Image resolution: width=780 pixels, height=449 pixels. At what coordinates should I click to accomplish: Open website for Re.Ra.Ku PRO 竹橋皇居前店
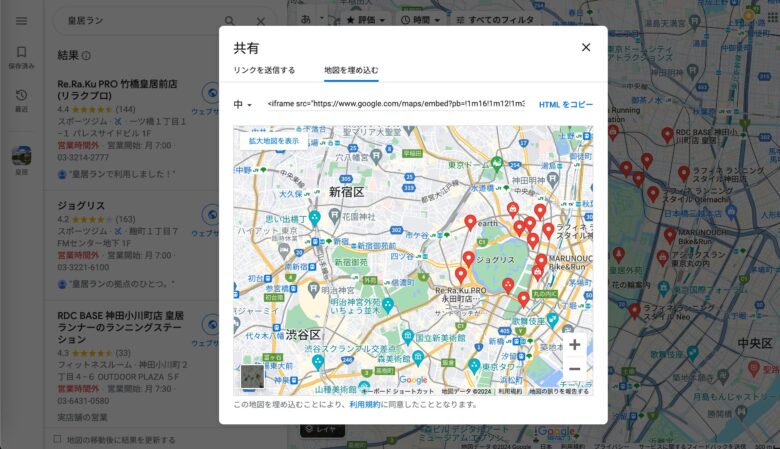[x=212, y=93]
